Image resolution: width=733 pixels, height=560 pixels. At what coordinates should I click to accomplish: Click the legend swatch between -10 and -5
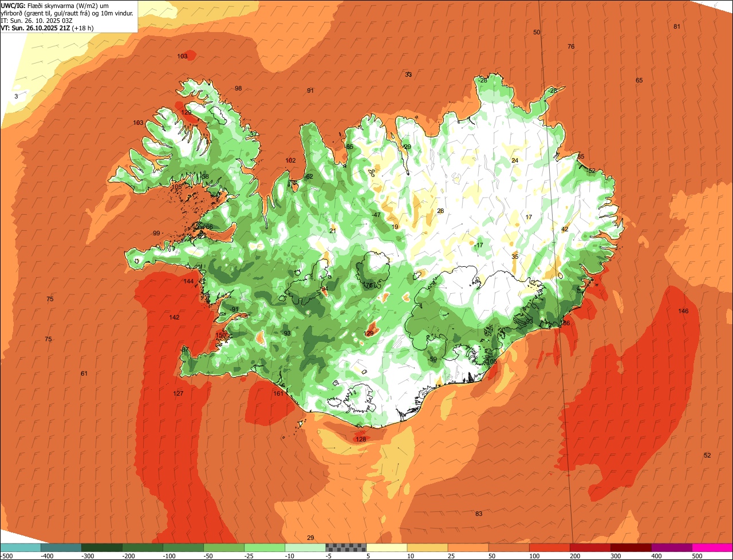coord(305,547)
